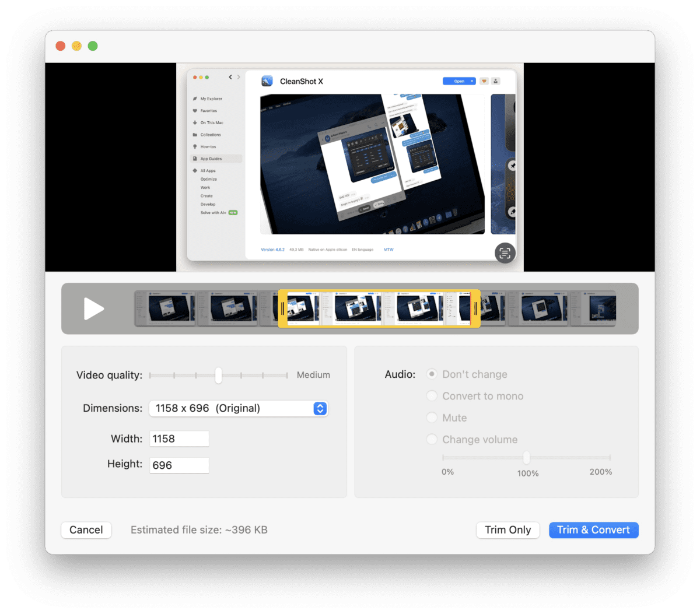Click the 200% volume label
The height and width of the screenshot is (614, 700).
tap(600, 472)
